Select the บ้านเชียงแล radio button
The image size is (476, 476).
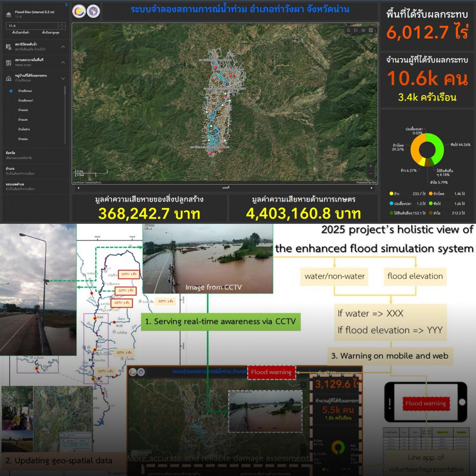click(x=11, y=91)
